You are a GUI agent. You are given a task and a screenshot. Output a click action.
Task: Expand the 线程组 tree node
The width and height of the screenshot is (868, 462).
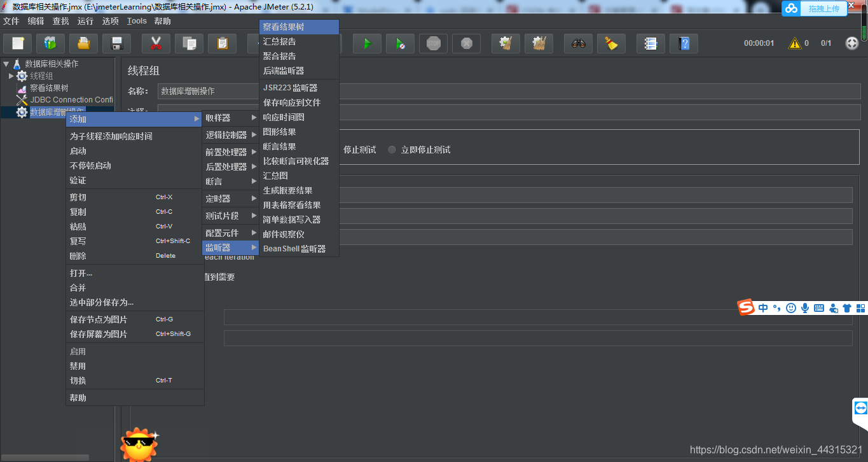coord(11,76)
